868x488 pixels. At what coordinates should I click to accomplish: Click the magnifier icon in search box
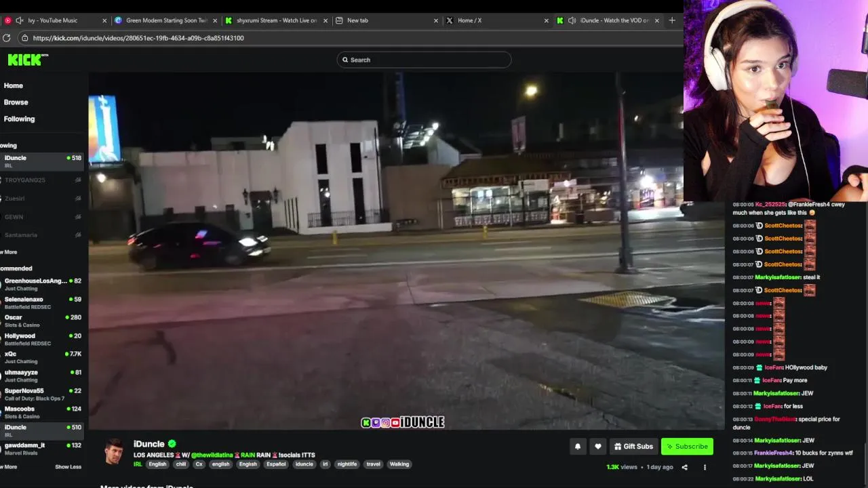point(345,60)
